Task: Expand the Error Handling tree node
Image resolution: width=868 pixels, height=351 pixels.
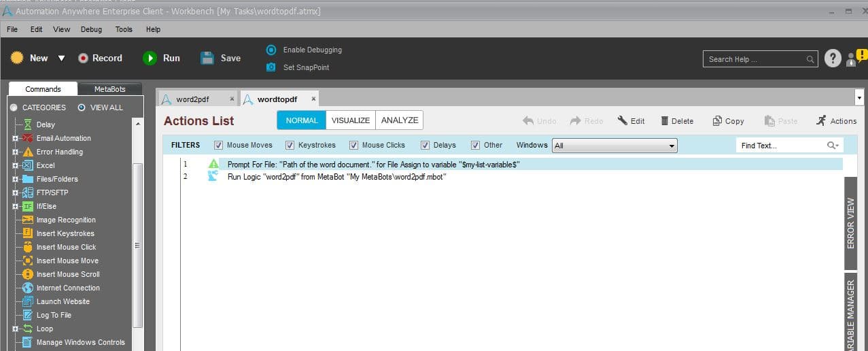Action: click(15, 152)
